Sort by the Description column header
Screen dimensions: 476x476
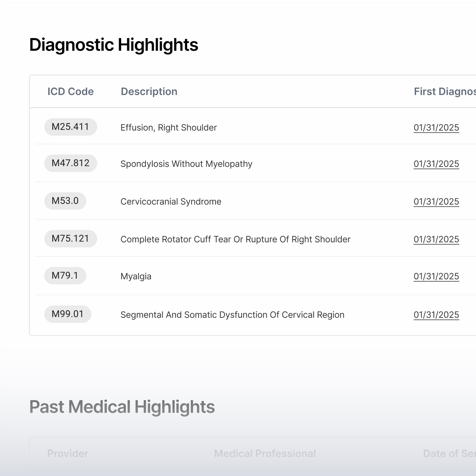(149, 91)
